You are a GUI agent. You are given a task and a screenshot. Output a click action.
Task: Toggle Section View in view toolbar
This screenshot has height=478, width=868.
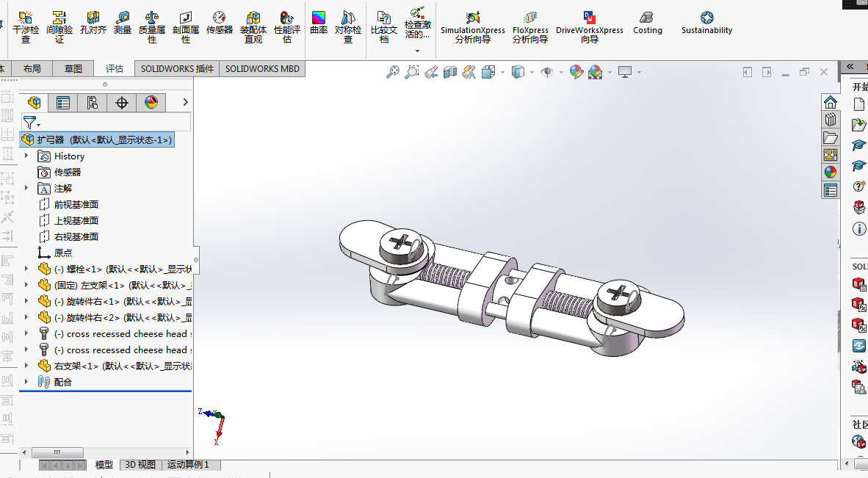click(450, 72)
